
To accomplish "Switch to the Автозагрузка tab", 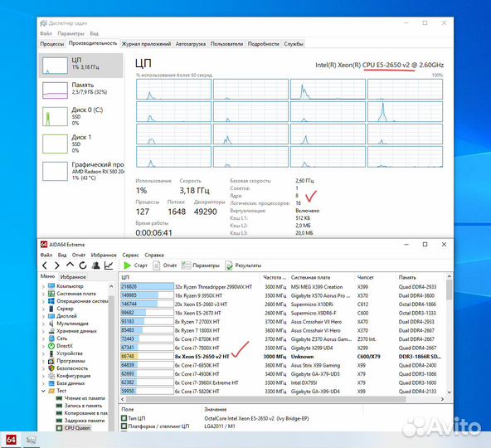I will click(x=191, y=44).
